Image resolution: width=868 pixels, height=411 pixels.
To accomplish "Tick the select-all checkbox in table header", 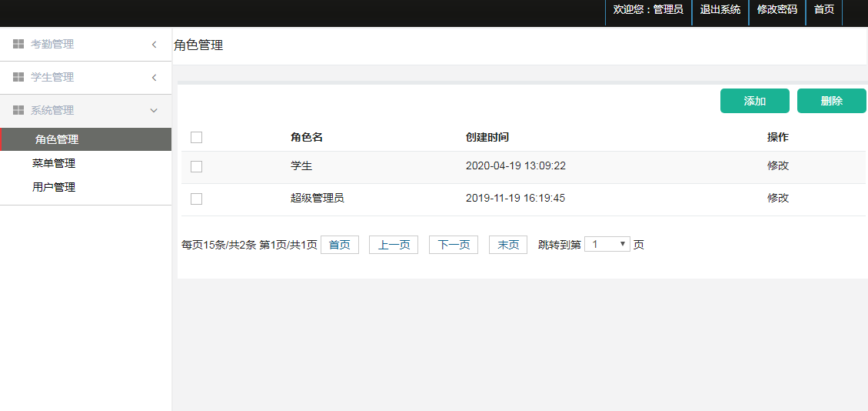I will click(x=196, y=138).
